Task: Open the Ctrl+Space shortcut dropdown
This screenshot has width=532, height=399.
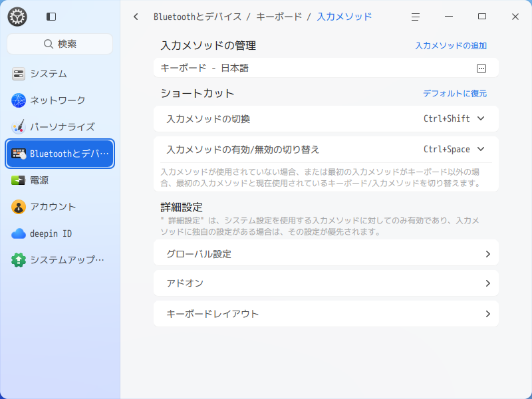Action: point(454,149)
